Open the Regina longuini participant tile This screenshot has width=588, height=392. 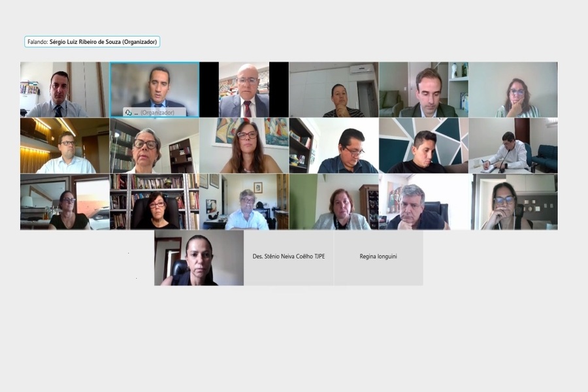tap(378, 257)
